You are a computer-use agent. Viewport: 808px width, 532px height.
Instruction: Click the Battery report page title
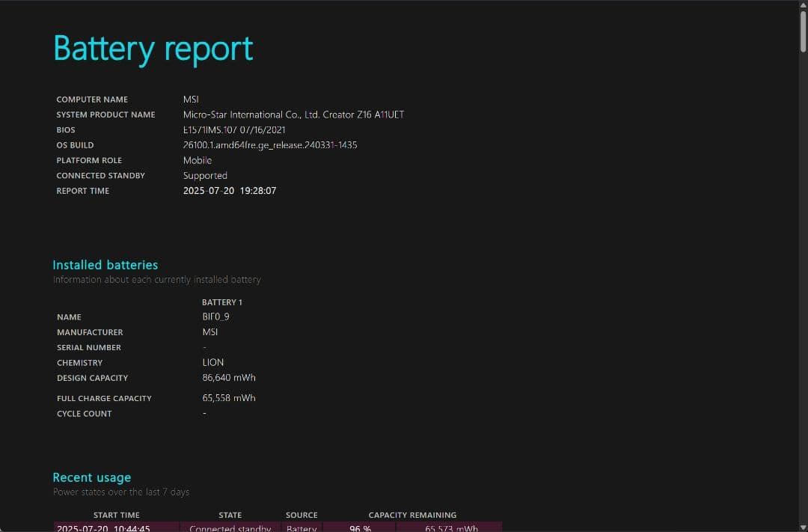(153, 49)
